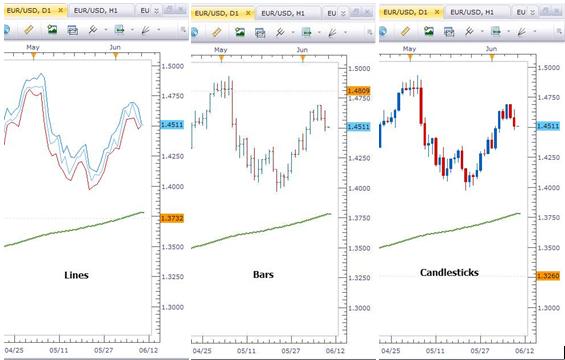Click the chart shift icon in Candlesticks panel toolbar
565x360 pixels.
click(x=496, y=32)
